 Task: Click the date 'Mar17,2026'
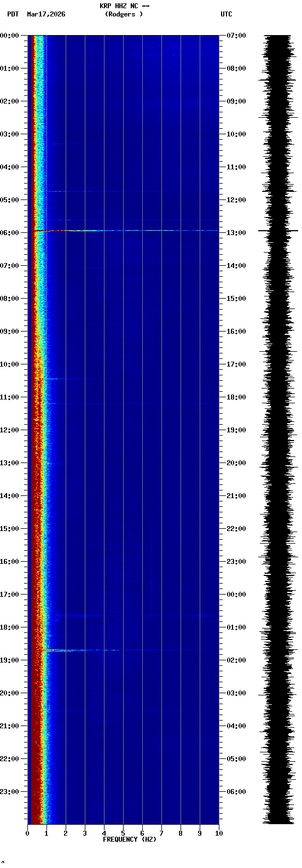tap(46, 14)
